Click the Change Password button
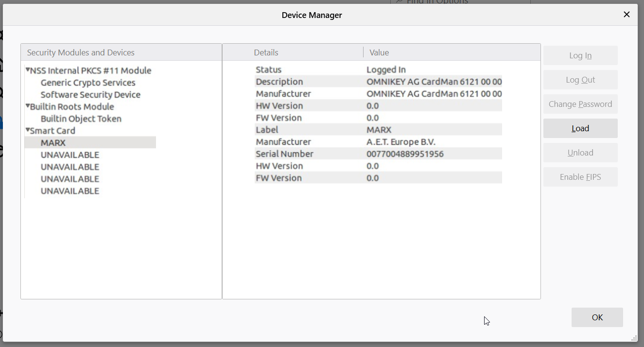The width and height of the screenshot is (644, 347). [580, 104]
